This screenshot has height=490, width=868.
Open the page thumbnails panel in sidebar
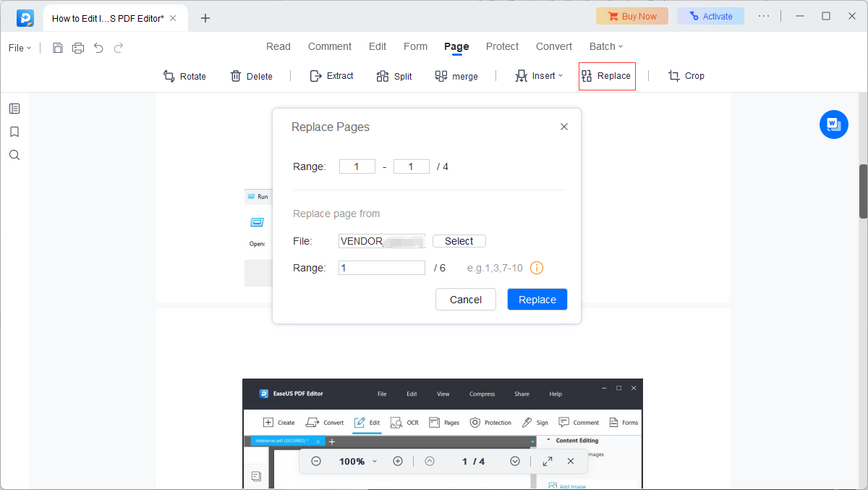point(14,109)
